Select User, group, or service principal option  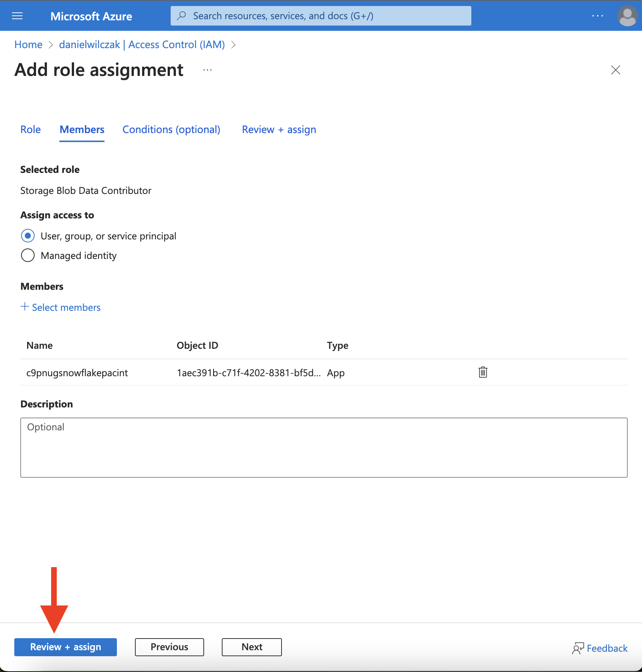tap(28, 236)
